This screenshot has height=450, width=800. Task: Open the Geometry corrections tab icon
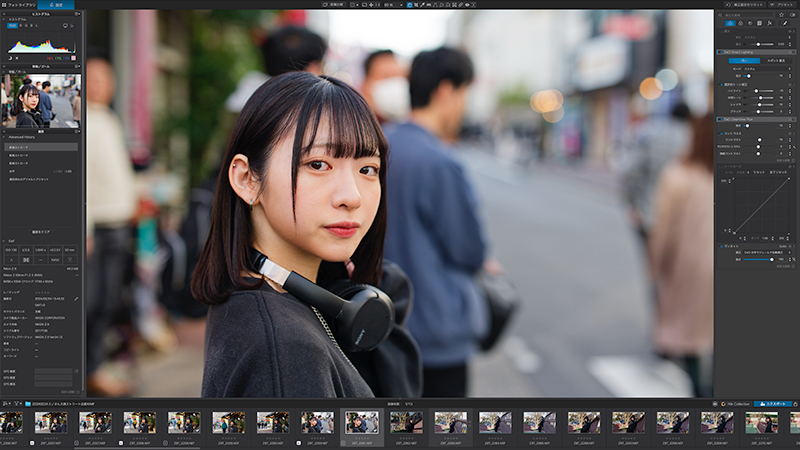point(759,23)
